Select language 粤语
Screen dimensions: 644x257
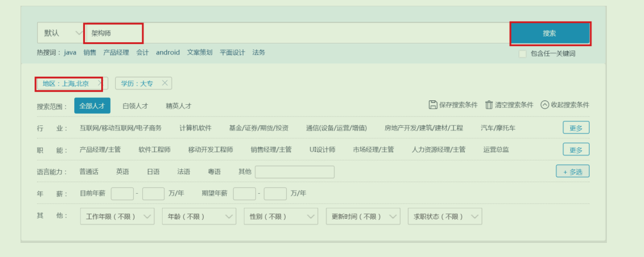(214, 172)
